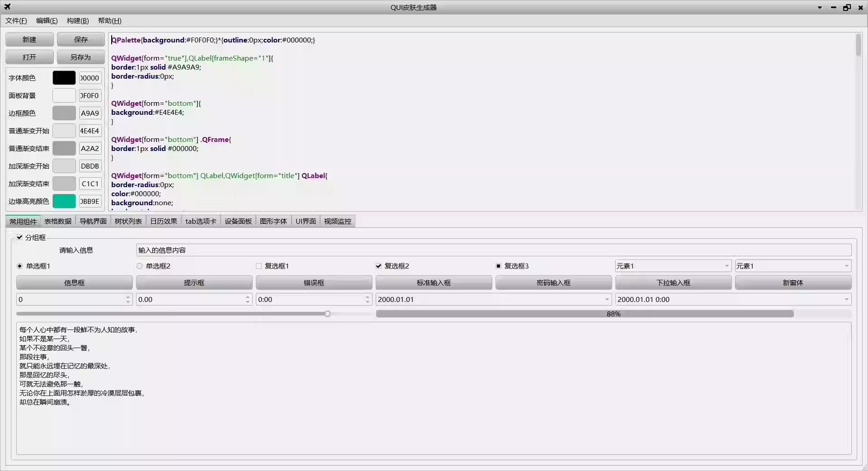
Task: Click the 输入的信息内容 text field
Action: pyautogui.click(x=494, y=250)
